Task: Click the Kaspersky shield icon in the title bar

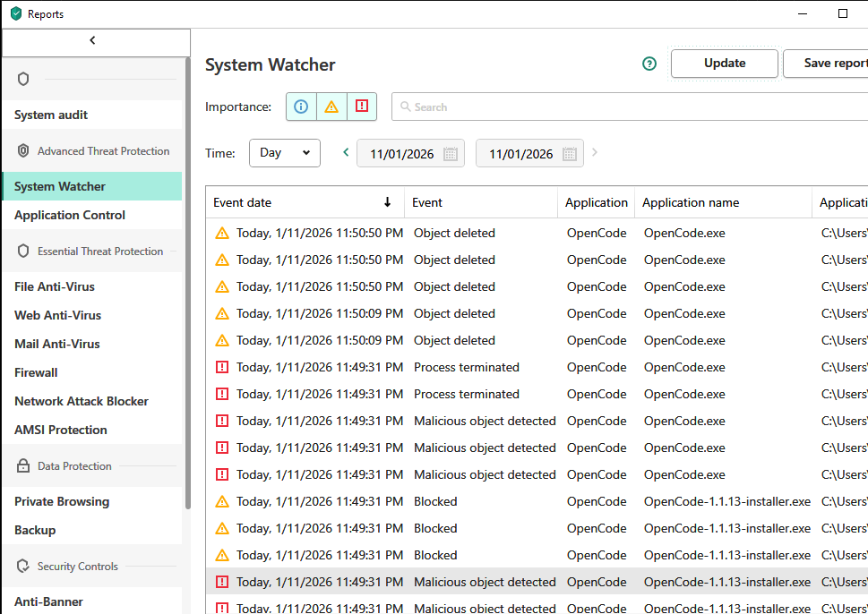Action: pyautogui.click(x=16, y=13)
